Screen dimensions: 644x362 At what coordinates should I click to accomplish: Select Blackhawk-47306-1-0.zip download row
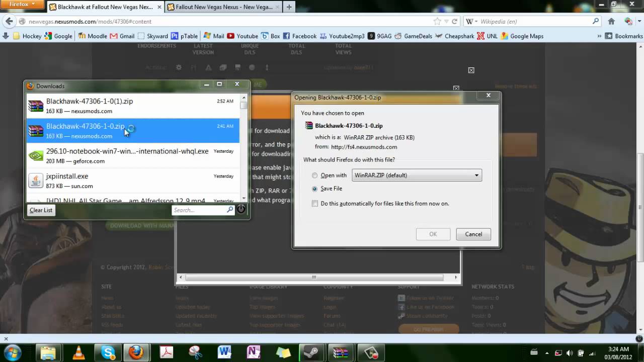(133, 131)
